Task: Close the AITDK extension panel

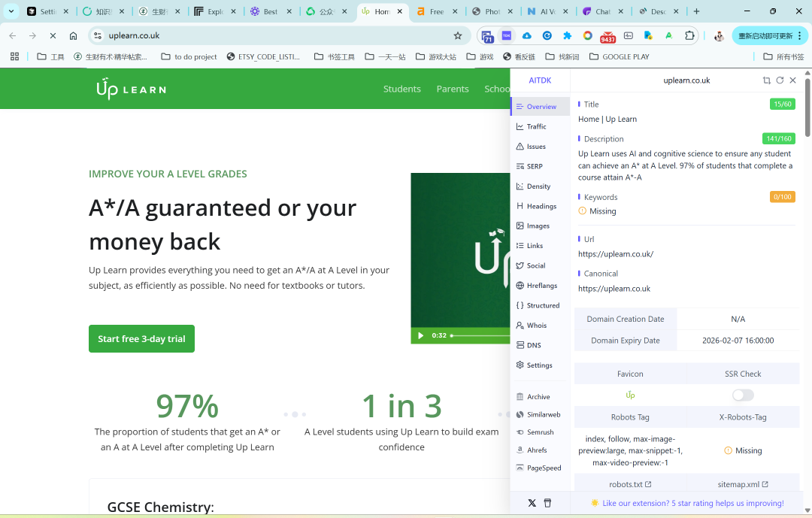Action: [793, 80]
